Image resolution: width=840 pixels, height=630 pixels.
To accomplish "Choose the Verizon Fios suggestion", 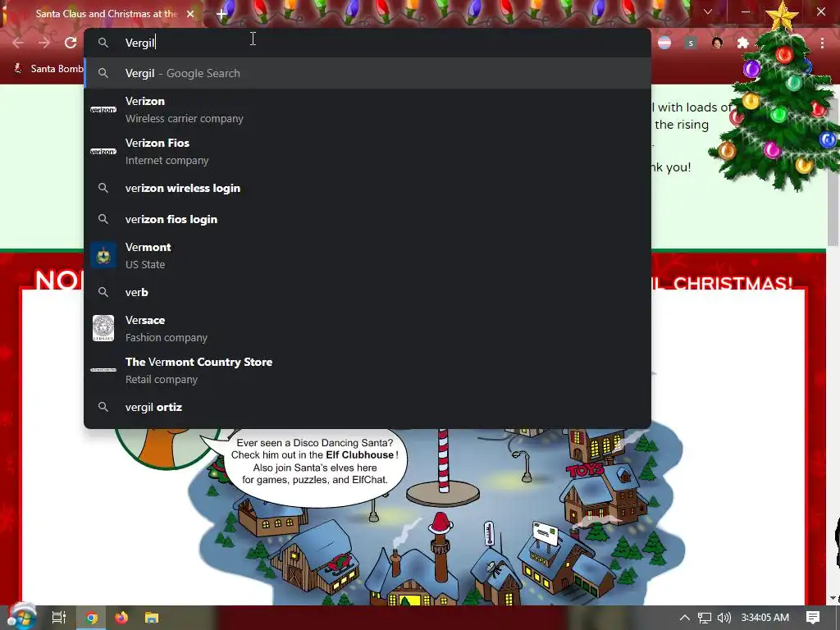I will click(367, 152).
